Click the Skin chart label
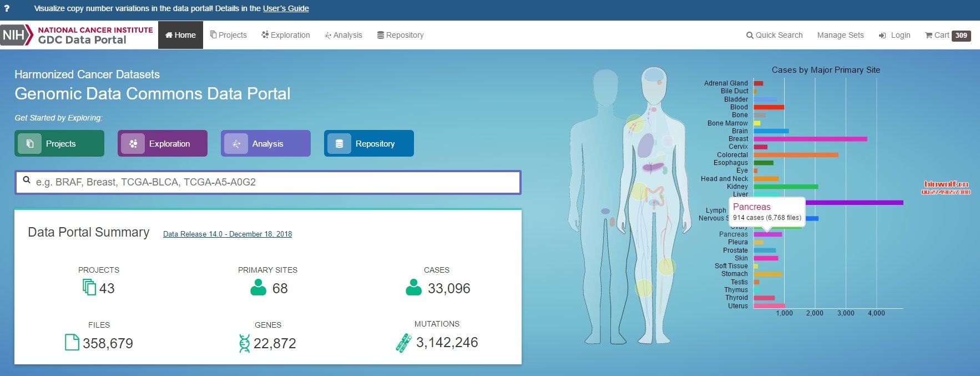This screenshot has width=980, height=376. (x=741, y=258)
